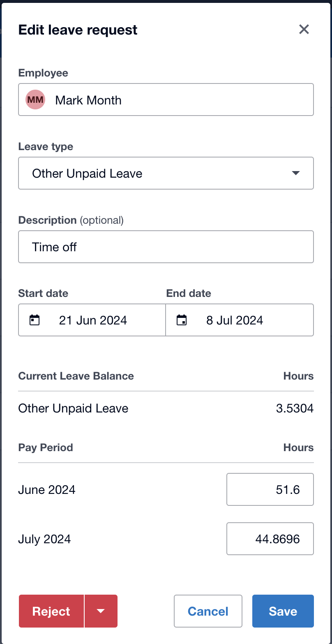Reject the leave request
332x644 pixels.
tap(51, 611)
